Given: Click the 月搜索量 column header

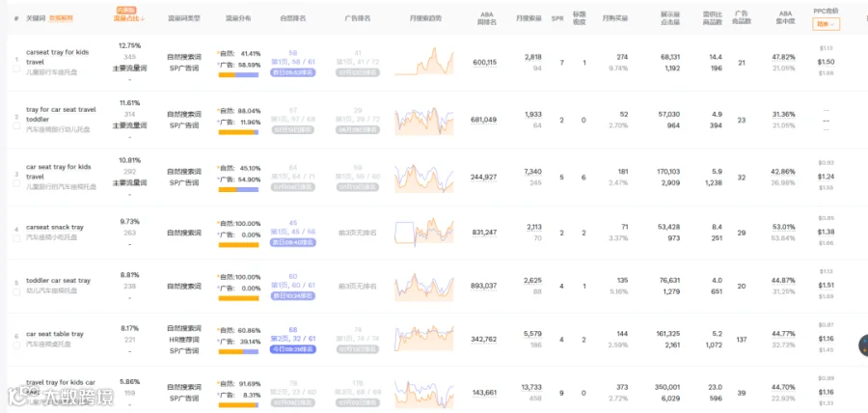Looking at the screenshot, I should (529, 18).
